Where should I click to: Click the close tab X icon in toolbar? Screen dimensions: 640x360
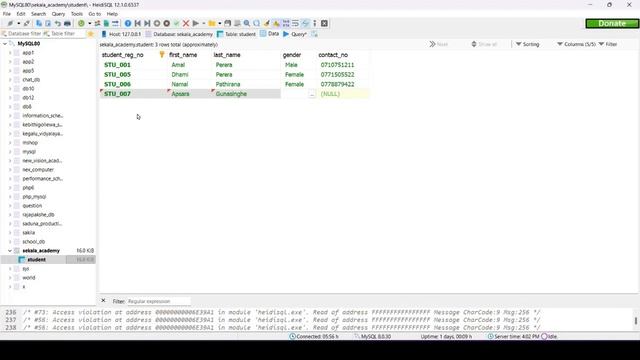324,24
